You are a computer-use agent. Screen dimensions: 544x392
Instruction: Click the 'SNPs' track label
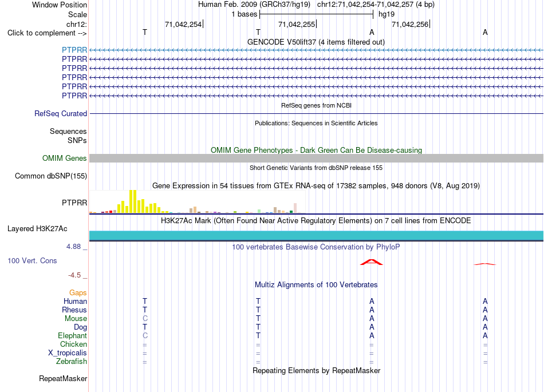tap(77, 140)
